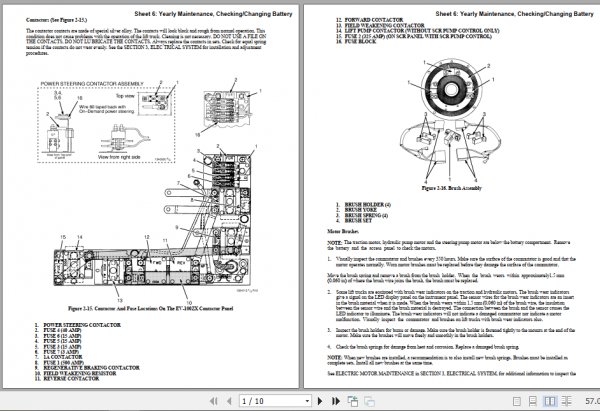Click the go to previous view icon

(x=352, y=401)
